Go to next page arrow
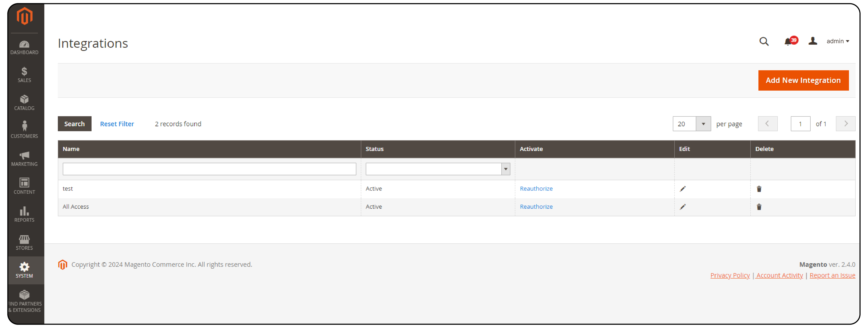 pyautogui.click(x=845, y=124)
